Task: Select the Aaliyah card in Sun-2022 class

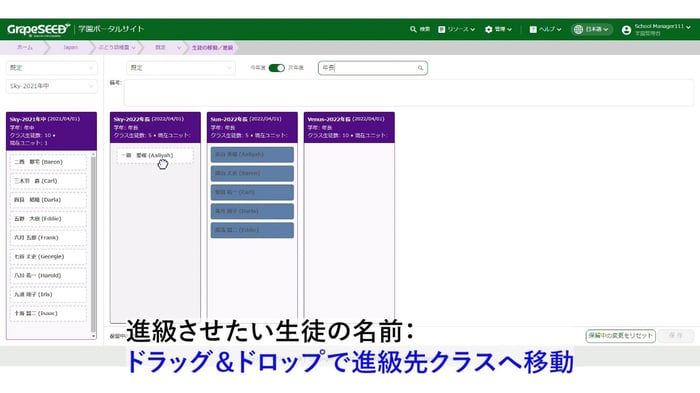Action: pos(252,155)
